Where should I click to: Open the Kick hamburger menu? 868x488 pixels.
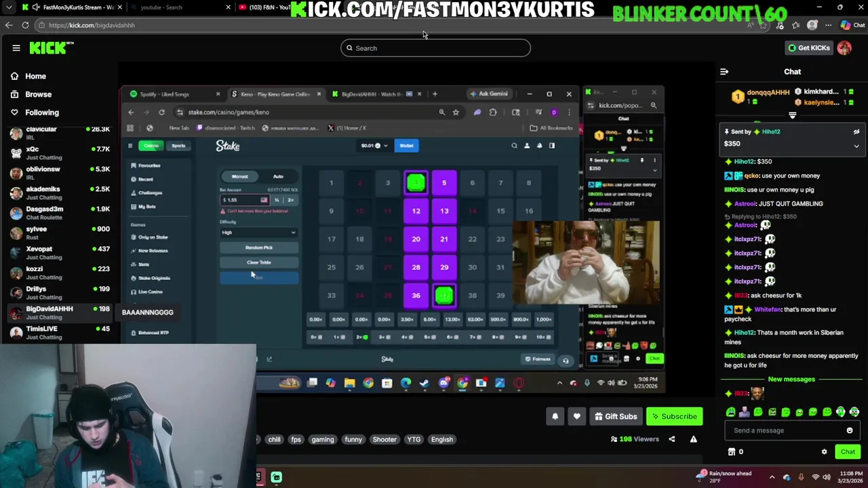(16, 48)
